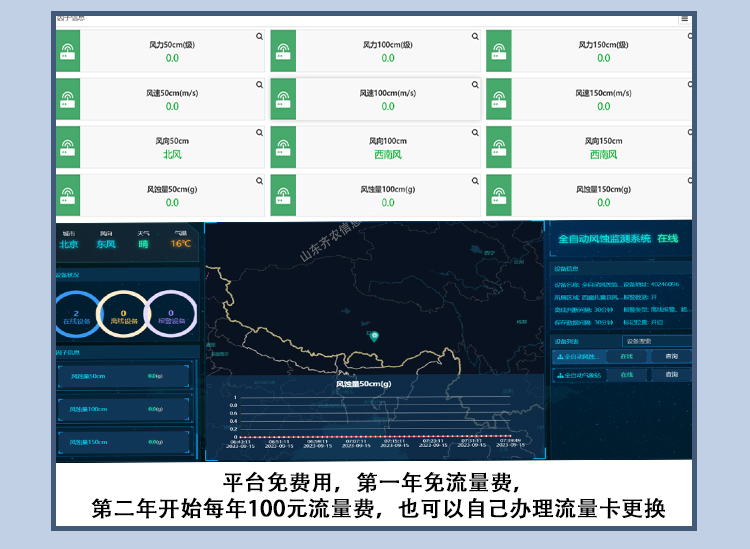Click magnifier icon on 风速100cm(m/s) card

point(475,84)
